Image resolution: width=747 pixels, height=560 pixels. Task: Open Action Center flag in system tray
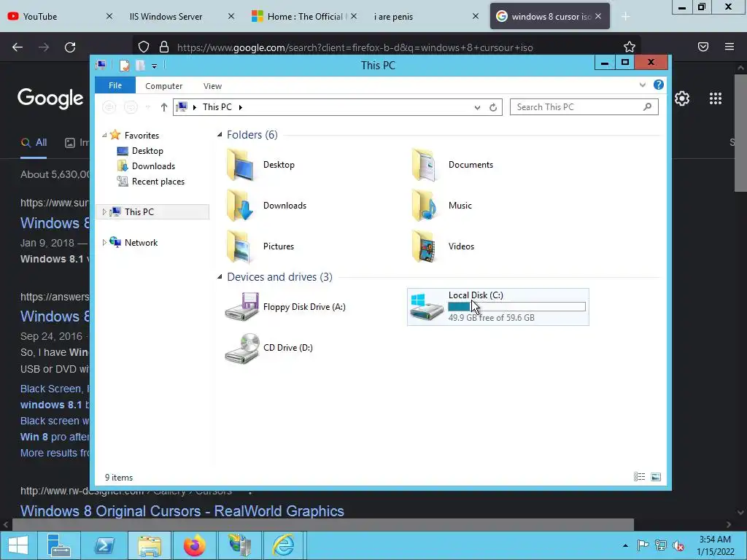point(642,545)
